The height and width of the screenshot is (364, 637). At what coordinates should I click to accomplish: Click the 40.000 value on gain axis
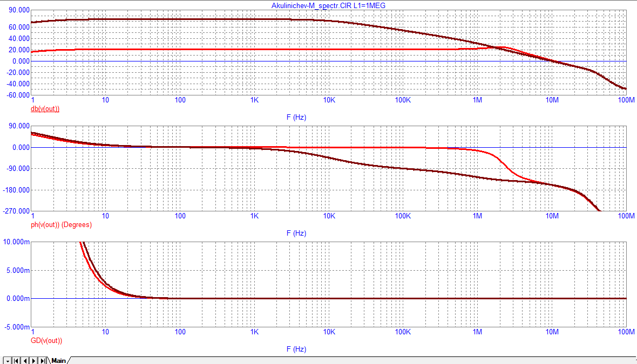tap(19, 38)
